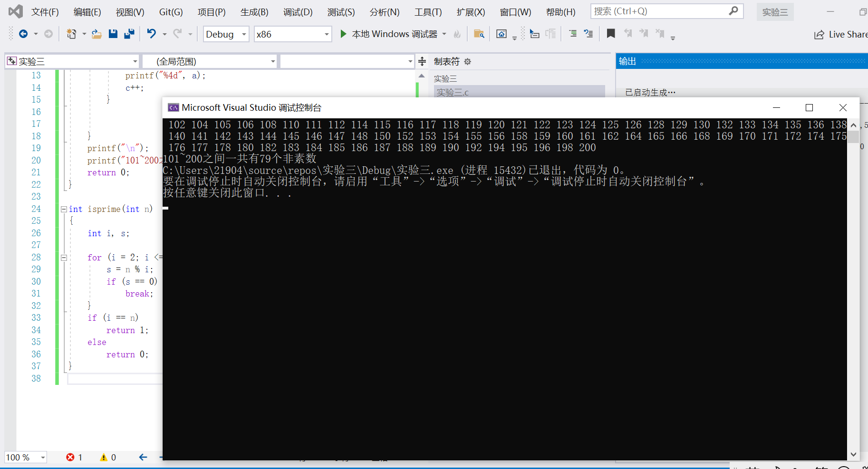Open the 编辑(E) menu
The height and width of the screenshot is (469, 868).
(x=87, y=12)
